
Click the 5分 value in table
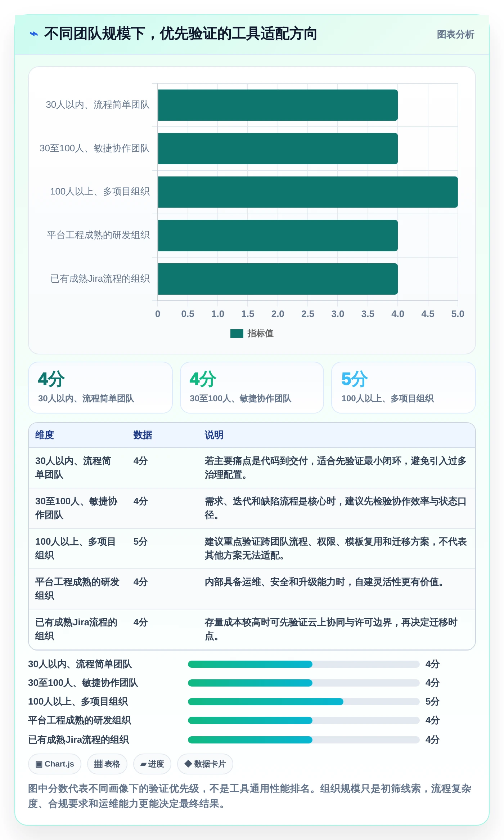140,542
